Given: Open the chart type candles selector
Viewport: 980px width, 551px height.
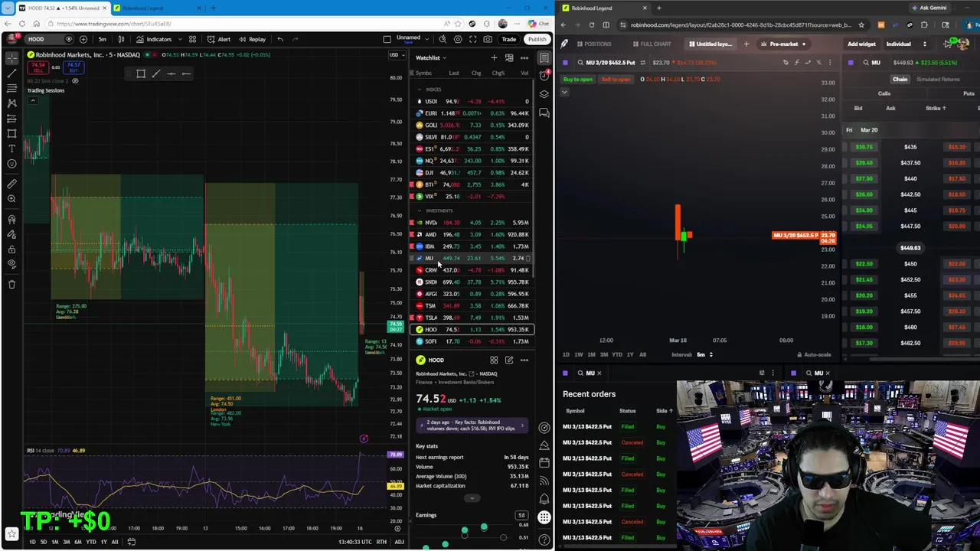Looking at the screenshot, I should coord(121,39).
